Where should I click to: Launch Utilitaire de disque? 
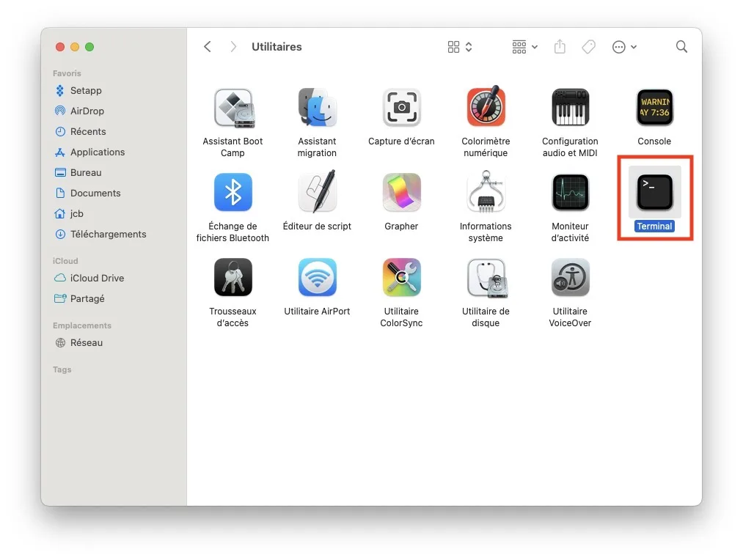click(x=486, y=277)
